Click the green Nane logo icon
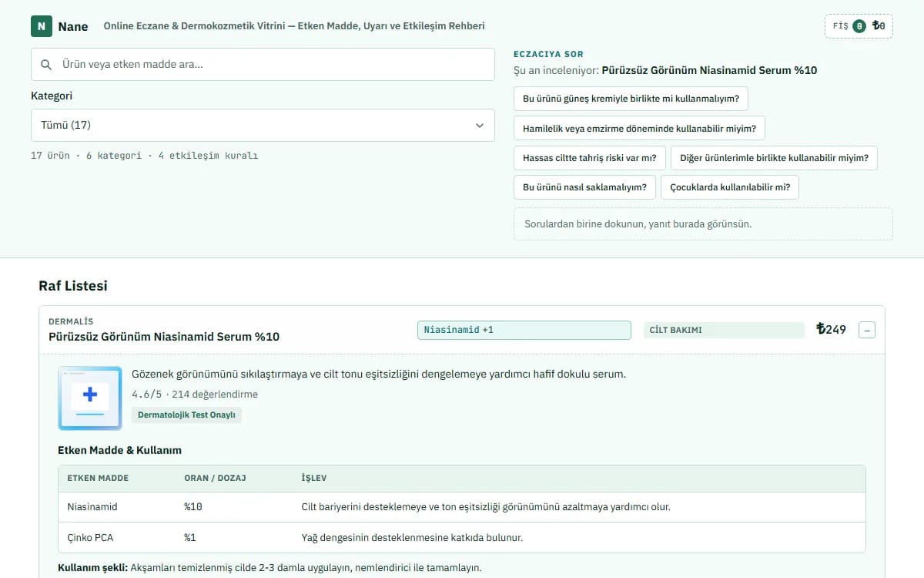Viewport: 924px width, 578px height. [42, 26]
